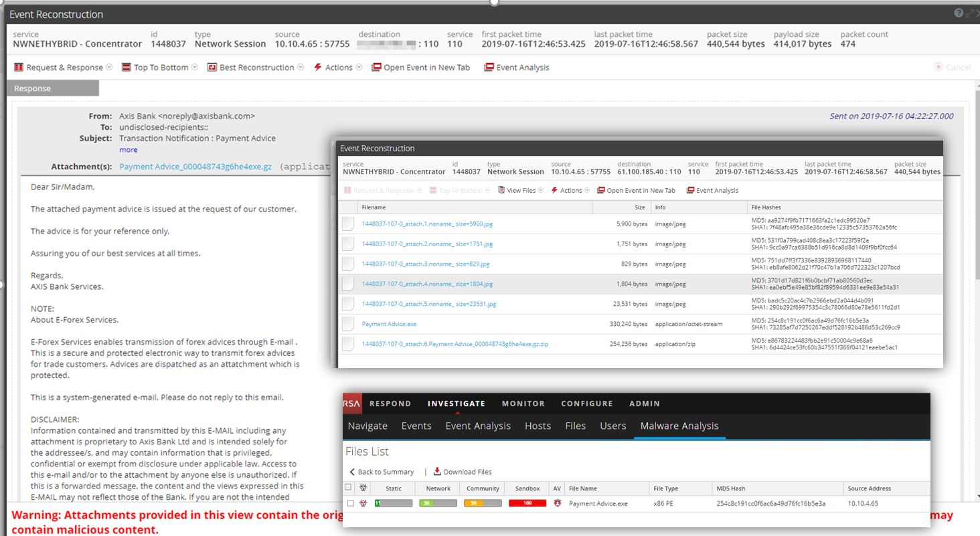The height and width of the screenshot is (536, 980).
Task: Click the file icon next to Payment Advice.exe
Action: point(347,324)
